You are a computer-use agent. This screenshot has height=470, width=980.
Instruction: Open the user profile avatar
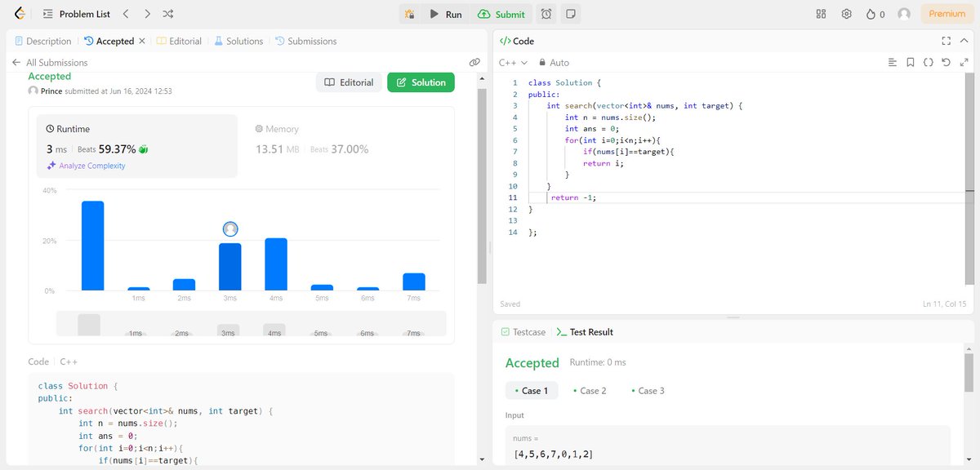[x=904, y=14]
